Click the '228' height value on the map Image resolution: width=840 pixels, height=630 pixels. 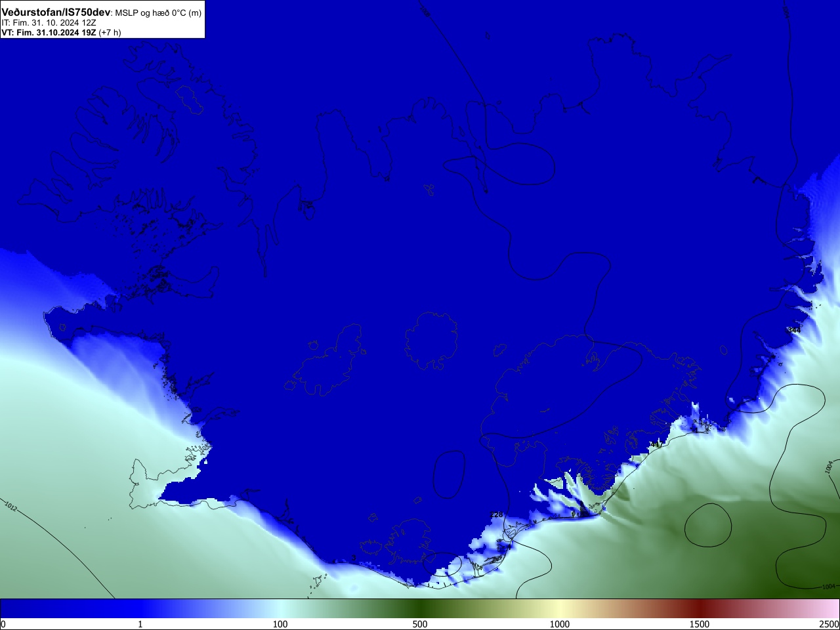coord(497,514)
